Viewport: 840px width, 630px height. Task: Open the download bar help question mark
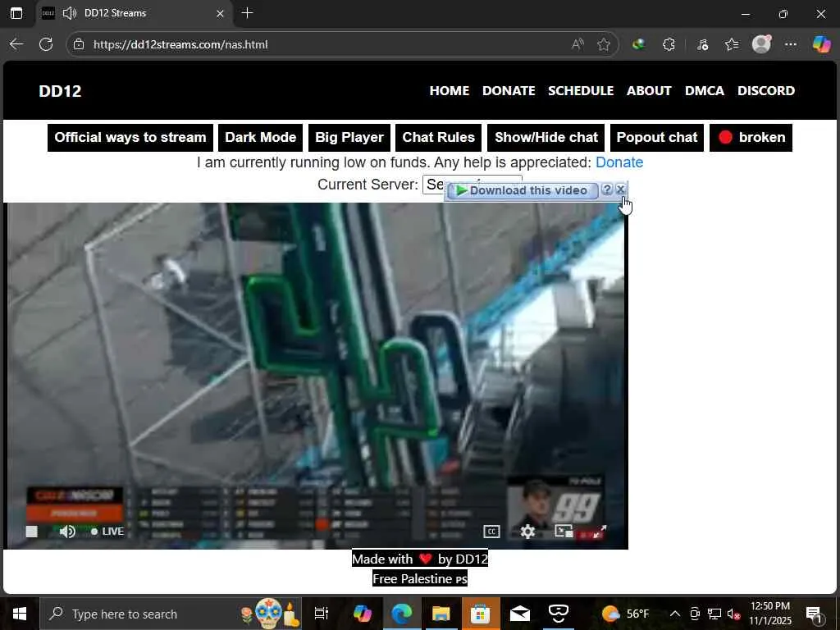(606, 189)
